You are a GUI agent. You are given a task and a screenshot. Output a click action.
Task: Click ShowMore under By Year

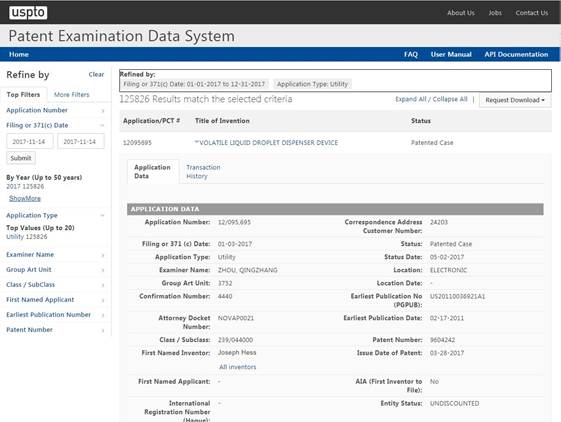click(25, 198)
